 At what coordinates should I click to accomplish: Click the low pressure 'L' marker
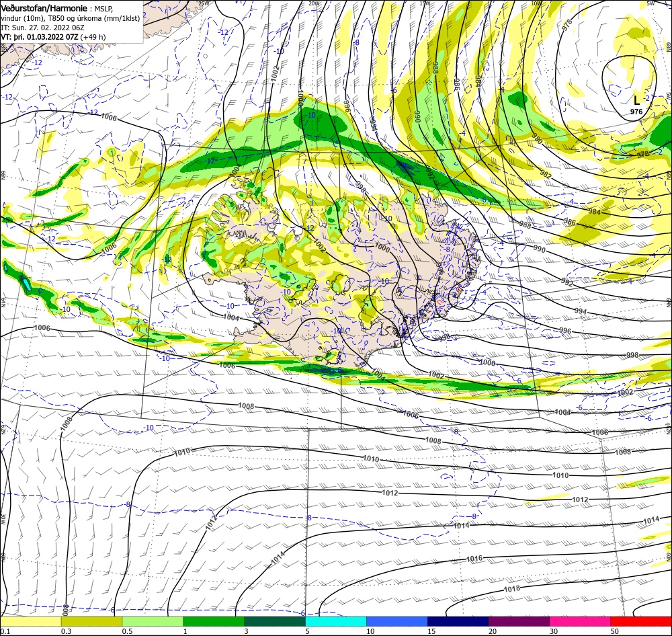636,101
